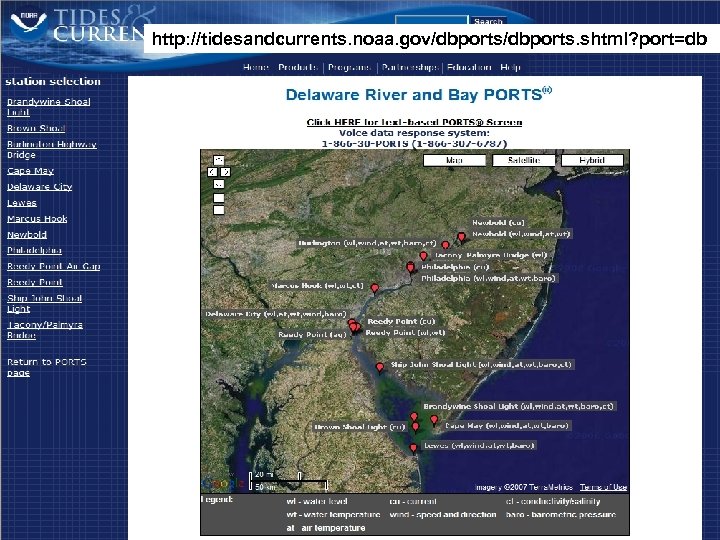Image resolution: width=720 pixels, height=540 pixels.
Task: Open the Brown Shoal station link
Action: 36,128
